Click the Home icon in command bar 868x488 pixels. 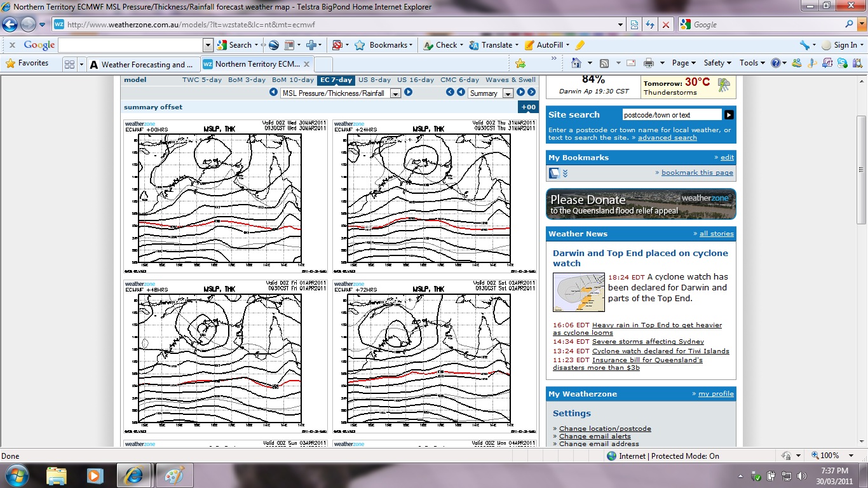(x=576, y=63)
